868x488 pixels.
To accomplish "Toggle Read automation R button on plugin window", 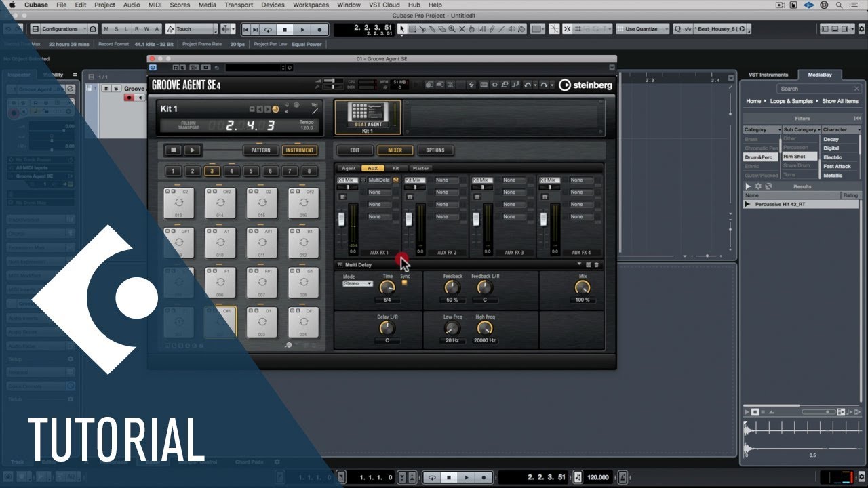I will 176,68.
